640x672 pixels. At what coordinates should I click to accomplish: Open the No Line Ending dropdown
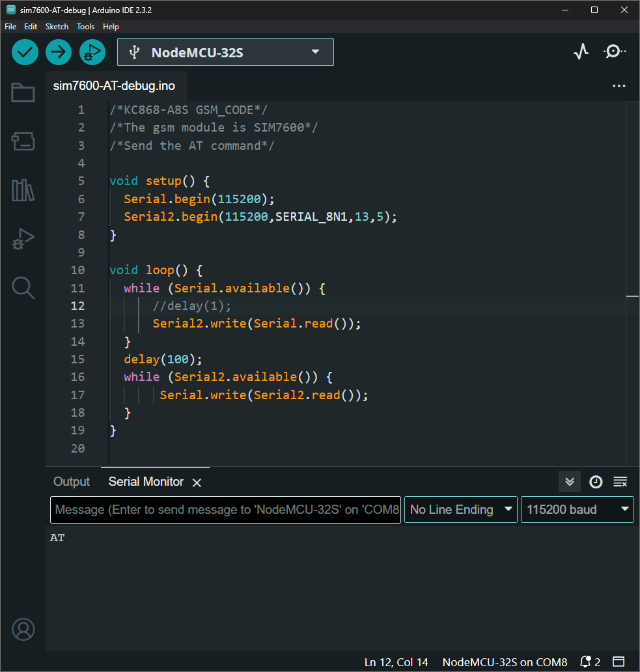click(461, 510)
